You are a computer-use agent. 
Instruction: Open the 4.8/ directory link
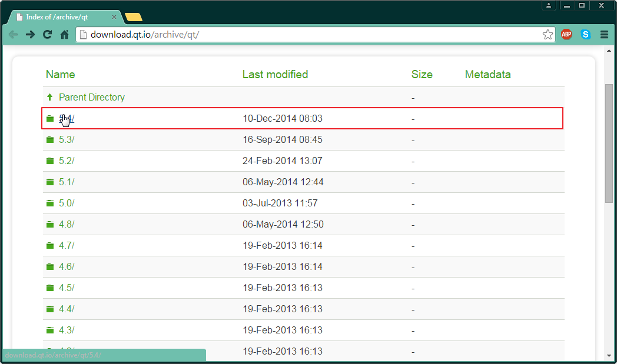67,225
